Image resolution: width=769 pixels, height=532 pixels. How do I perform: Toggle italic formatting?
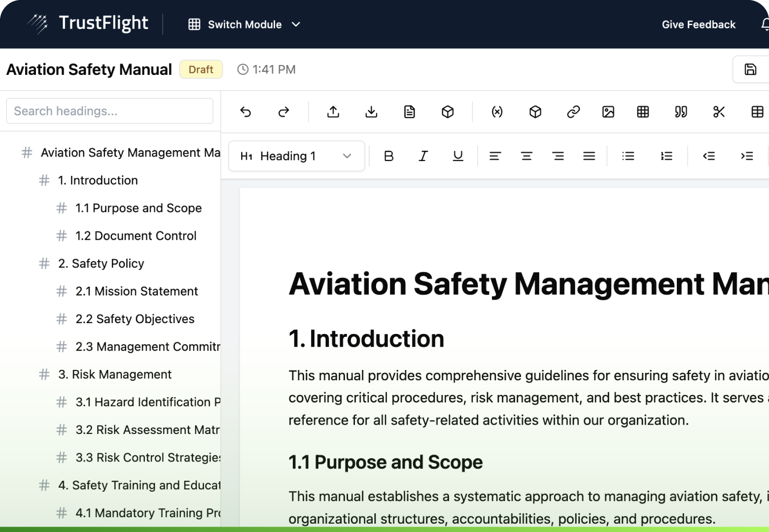coord(423,156)
